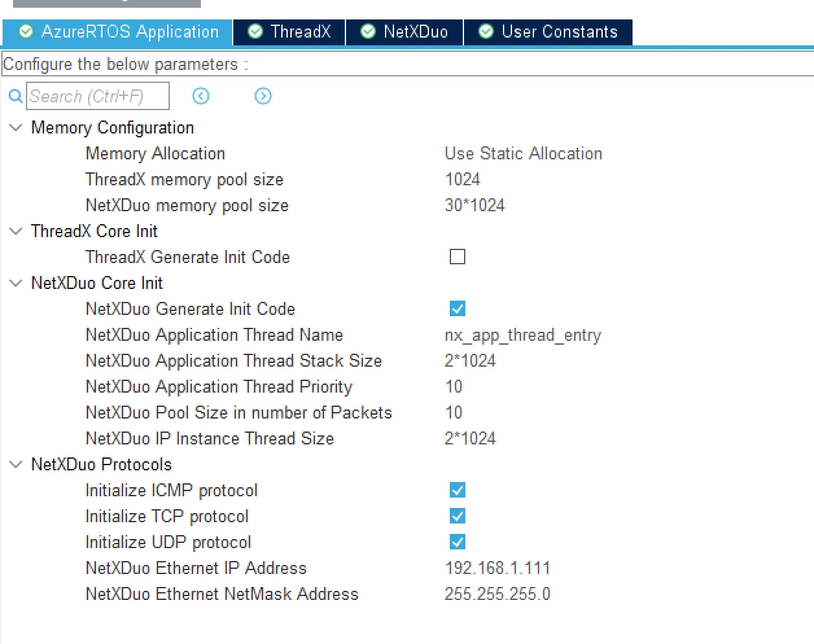
Task: Select Application Thread Stack Size value 2*1024
Action: [470, 361]
